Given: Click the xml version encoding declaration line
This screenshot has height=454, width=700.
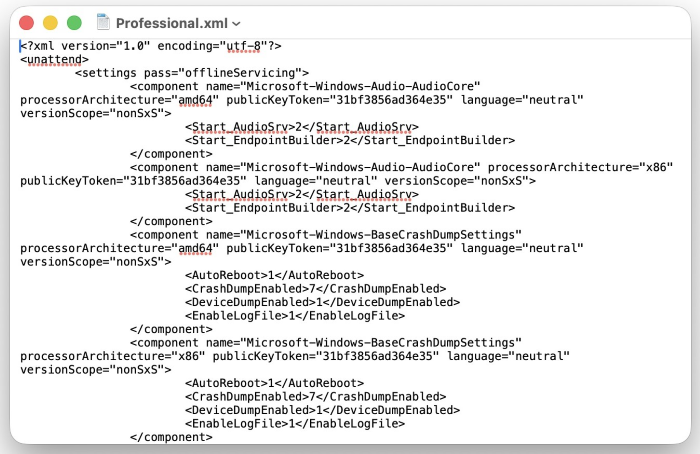Looking at the screenshot, I should click(x=150, y=46).
